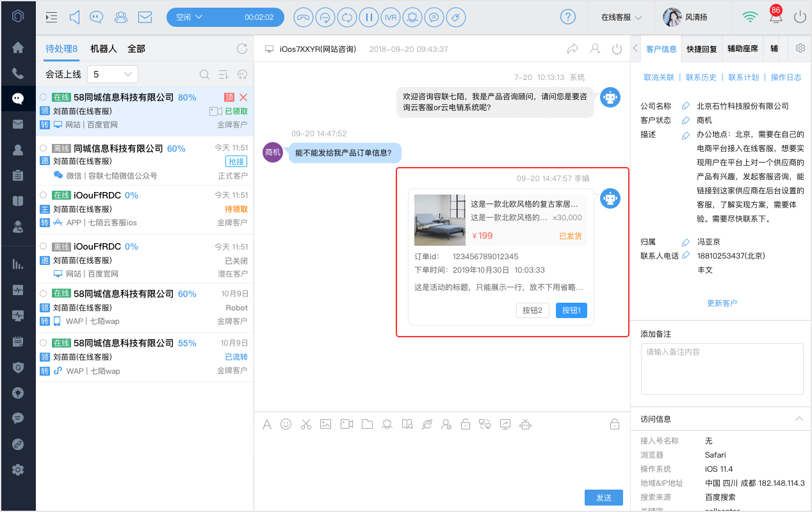The image size is (812, 512).
Task: Open the 联系历史 link
Action: 701,77
